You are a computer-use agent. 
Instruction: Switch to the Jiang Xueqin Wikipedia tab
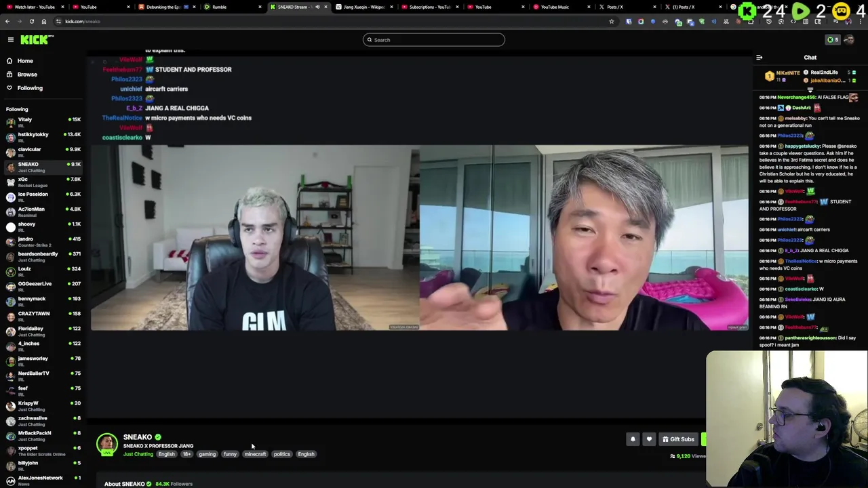pos(364,7)
